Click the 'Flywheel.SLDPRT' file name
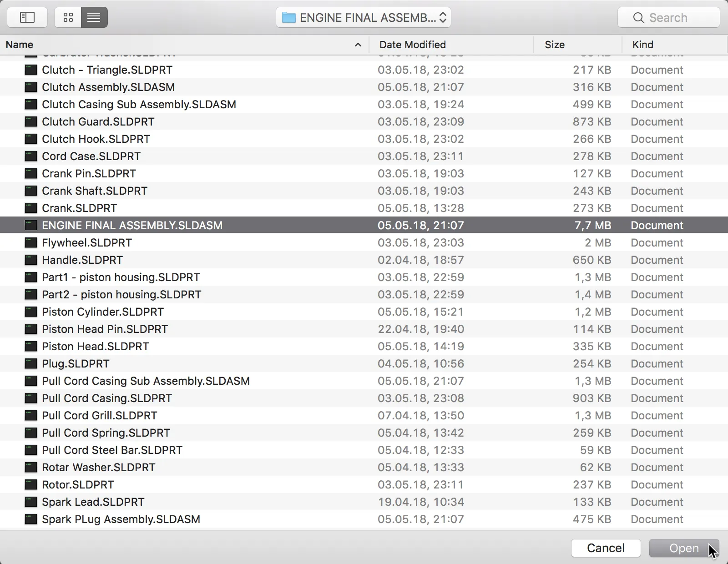This screenshot has width=728, height=564. (x=87, y=242)
